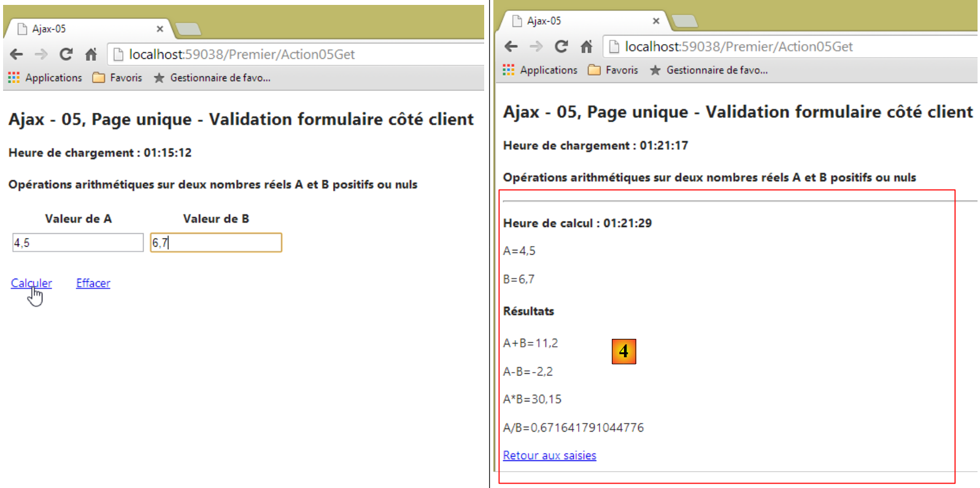Open a new tab beside the form page tab

[x=188, y=29]
